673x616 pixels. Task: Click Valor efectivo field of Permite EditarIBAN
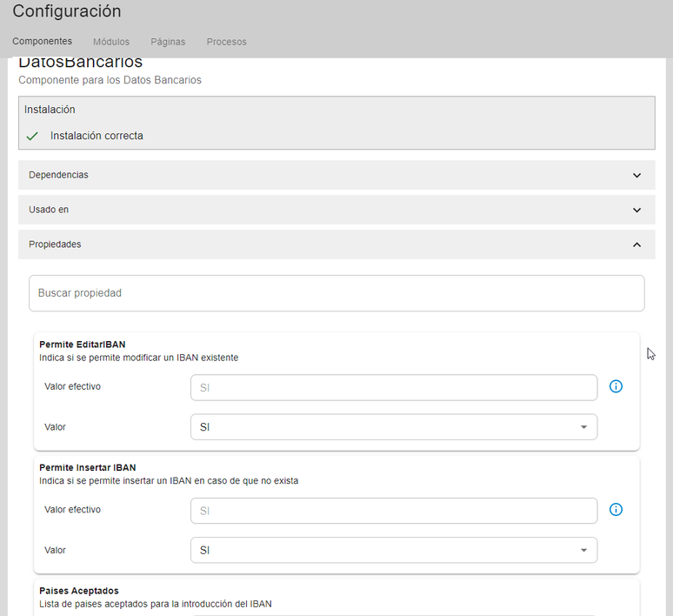point(394,387)
